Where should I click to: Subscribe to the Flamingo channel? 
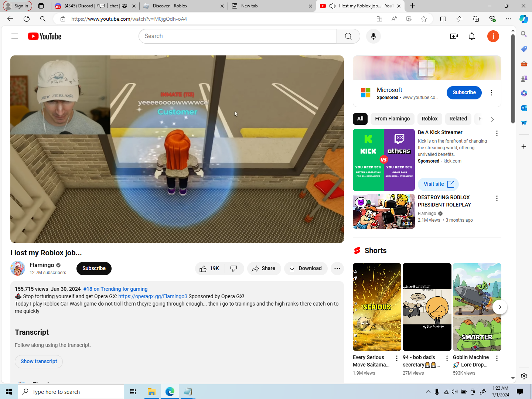(x=94, y=269)
